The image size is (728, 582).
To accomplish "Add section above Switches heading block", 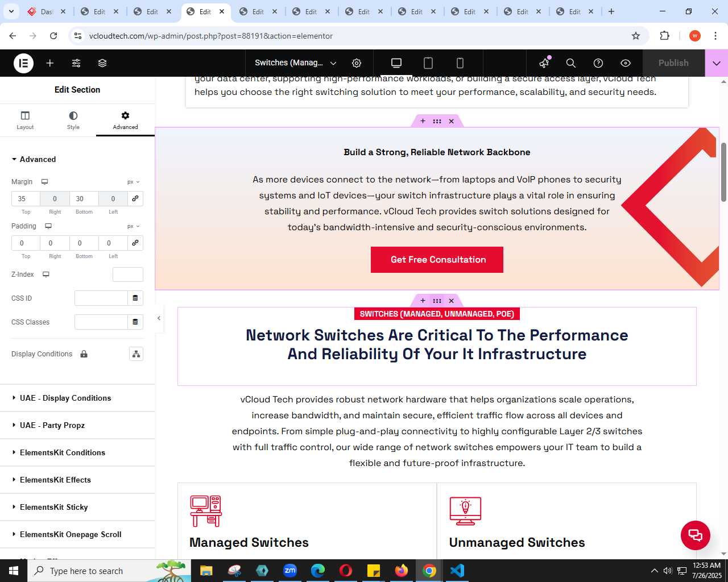I will [423, 301].
